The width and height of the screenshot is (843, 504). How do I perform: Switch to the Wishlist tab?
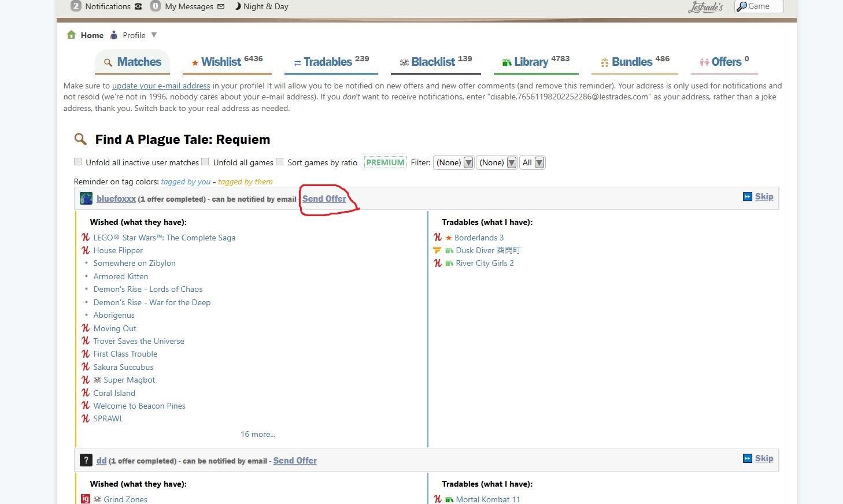pyautogui.click(x=227, y=62)
